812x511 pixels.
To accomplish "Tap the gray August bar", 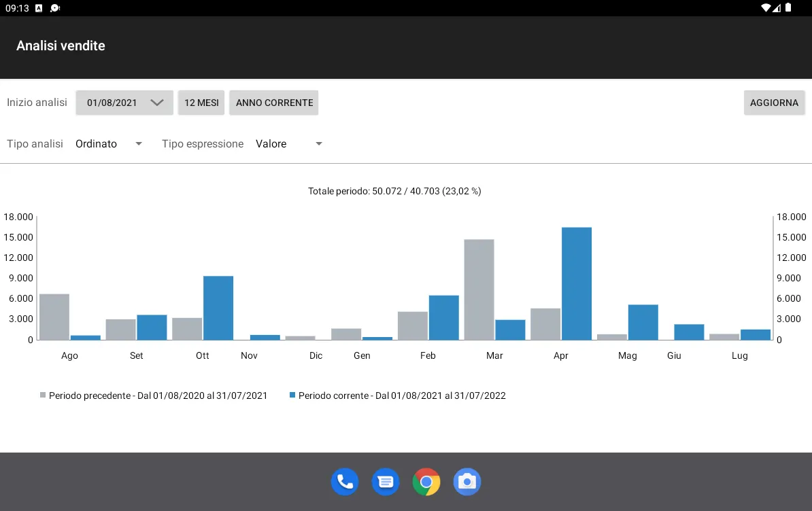I will click(54, 317).
